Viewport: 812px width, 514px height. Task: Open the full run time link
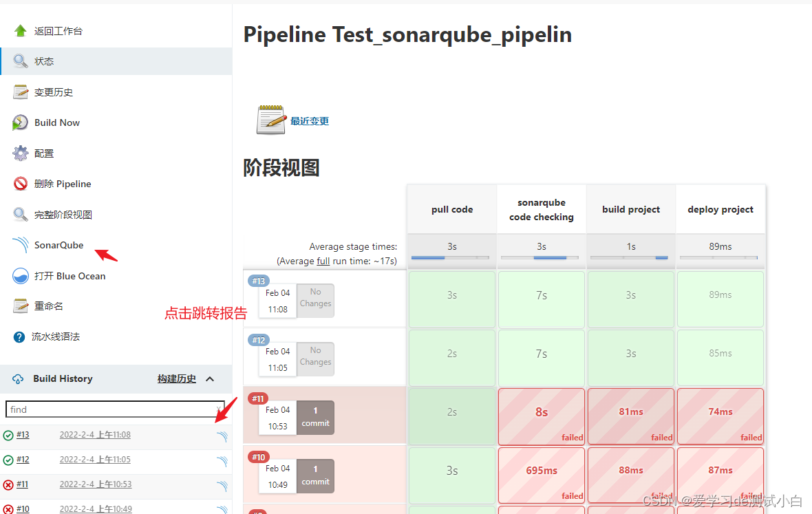pos(323,261)
